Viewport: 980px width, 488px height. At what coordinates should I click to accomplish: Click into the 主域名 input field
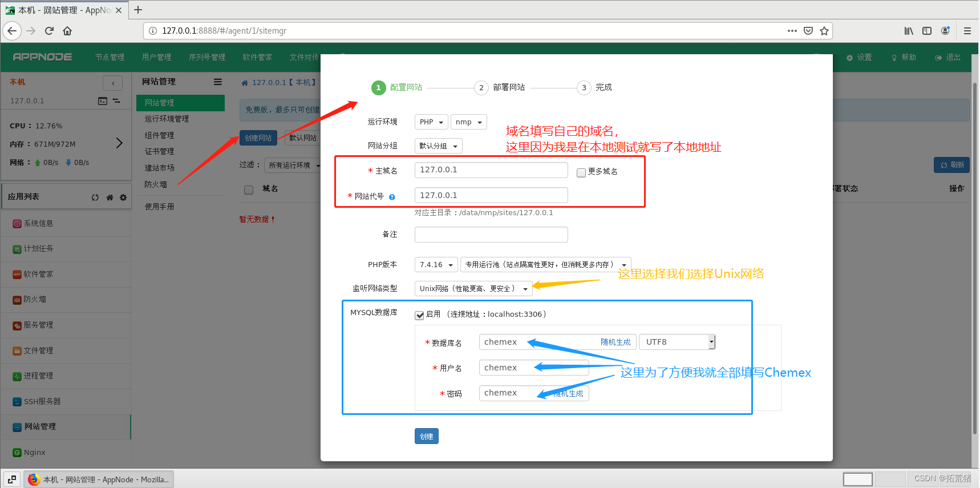pyautogui.click(x=491, y=170)
